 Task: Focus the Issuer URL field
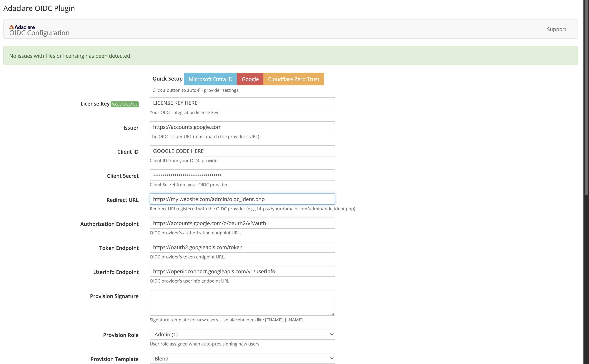(242, 127)
